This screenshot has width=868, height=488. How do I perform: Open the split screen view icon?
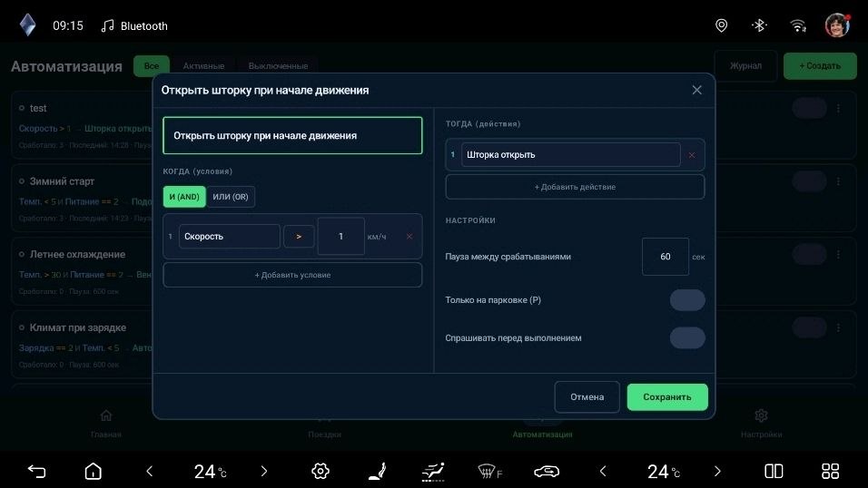(x=774, y=471)
